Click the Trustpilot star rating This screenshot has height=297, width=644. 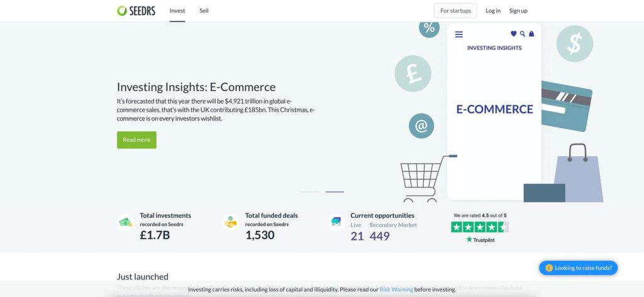[480, 227]
